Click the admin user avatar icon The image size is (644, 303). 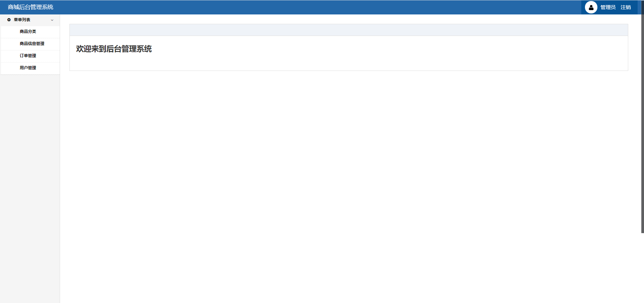pyautogui.click(x=591, y=7)
